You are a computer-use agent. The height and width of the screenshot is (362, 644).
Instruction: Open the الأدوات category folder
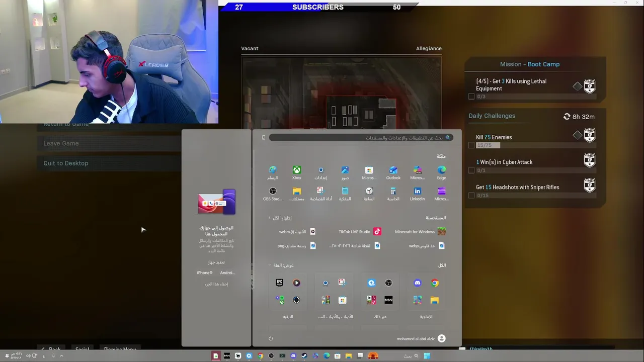pyautogui.click(x=334, y=297)
